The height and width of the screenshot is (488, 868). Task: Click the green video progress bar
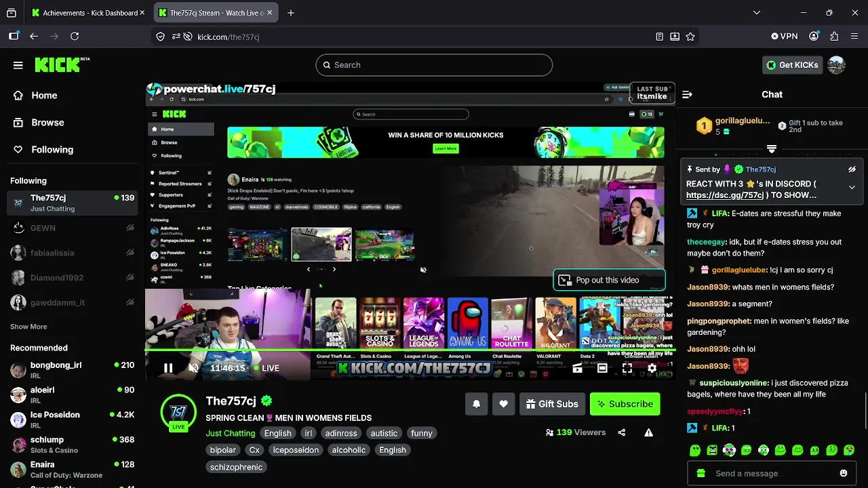click(410, 350)
